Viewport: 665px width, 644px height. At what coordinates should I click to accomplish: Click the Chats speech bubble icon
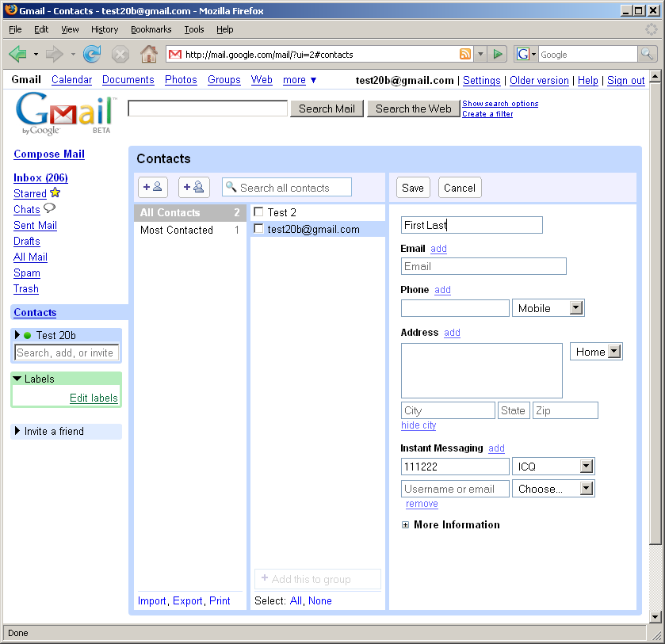50,208
